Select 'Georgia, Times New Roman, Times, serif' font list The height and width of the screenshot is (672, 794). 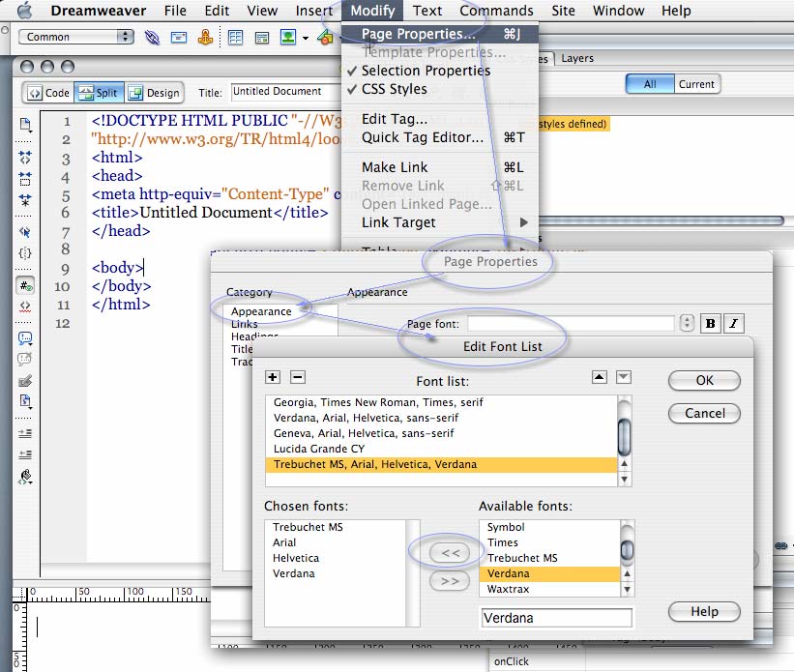pyautogui.click(x=441, y=402)
